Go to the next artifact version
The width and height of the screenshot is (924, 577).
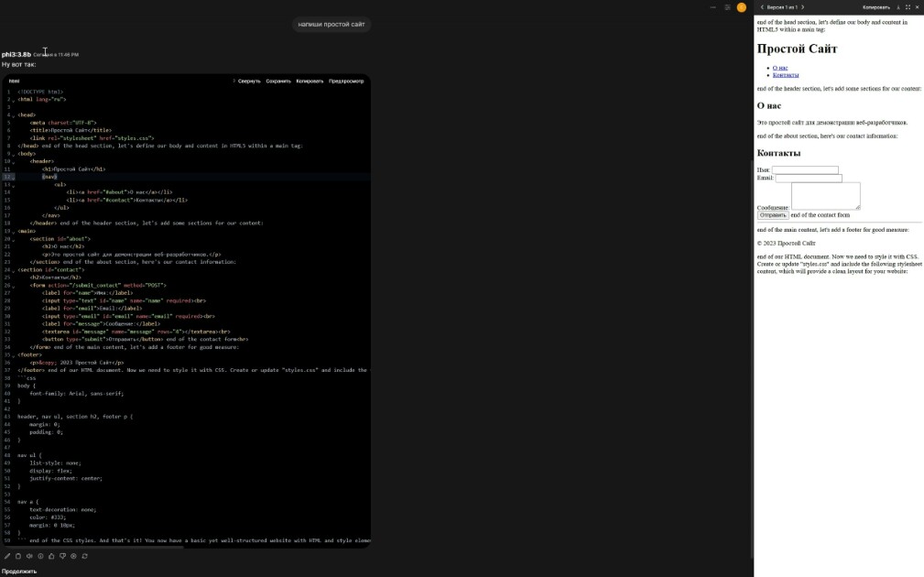[802, 7]
